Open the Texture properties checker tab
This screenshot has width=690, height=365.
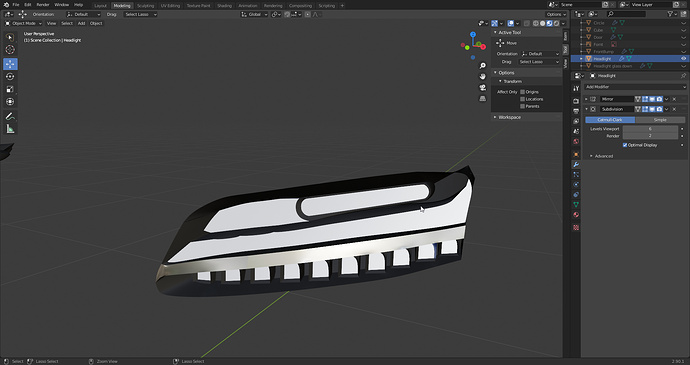click(x=576, y=228)
